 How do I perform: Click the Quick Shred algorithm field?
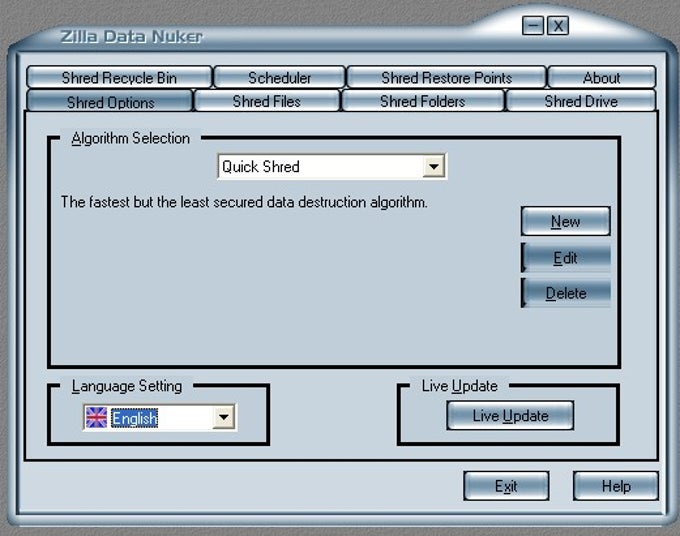331,166
